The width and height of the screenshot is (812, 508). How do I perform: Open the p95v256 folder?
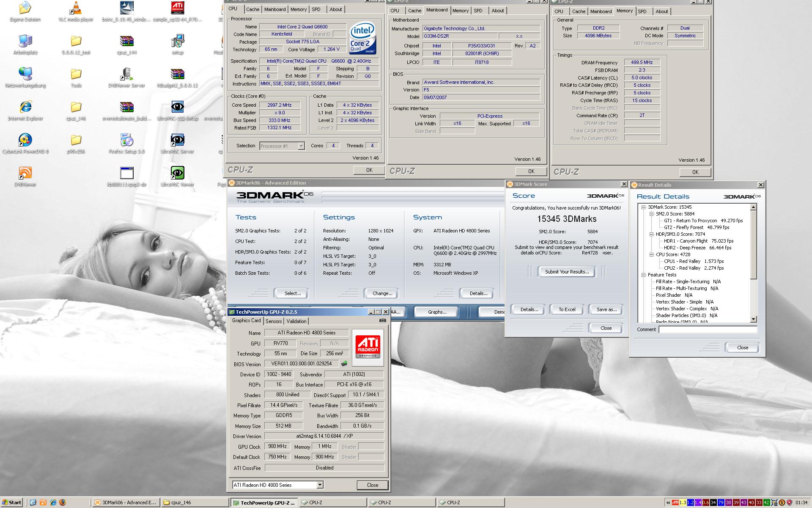[76, 144]
